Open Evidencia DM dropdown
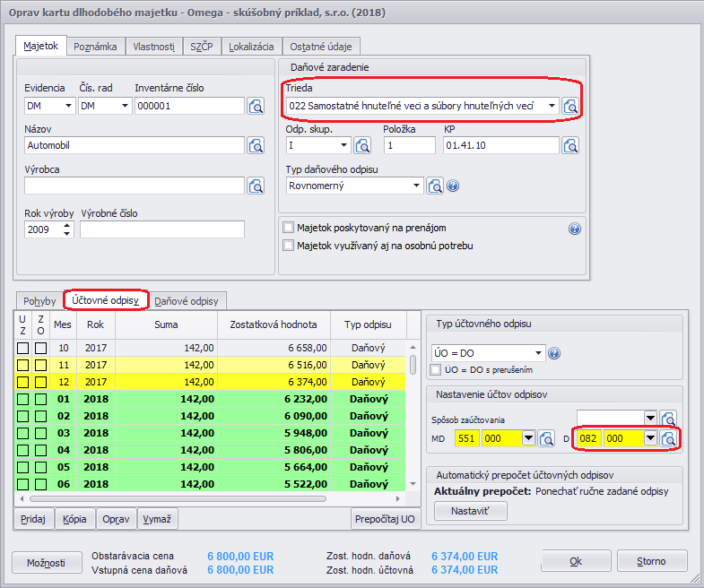The image size is (704, 588). [68, 106]
